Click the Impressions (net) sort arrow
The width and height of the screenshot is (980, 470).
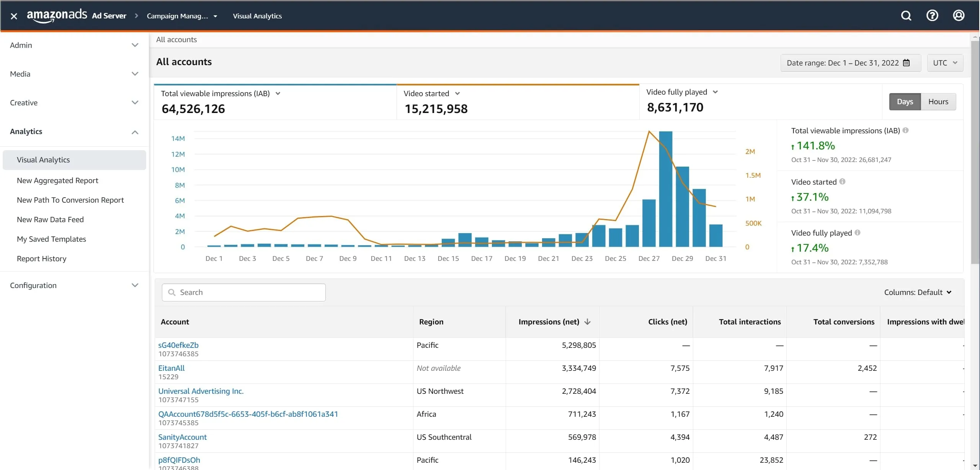[588, 322]
